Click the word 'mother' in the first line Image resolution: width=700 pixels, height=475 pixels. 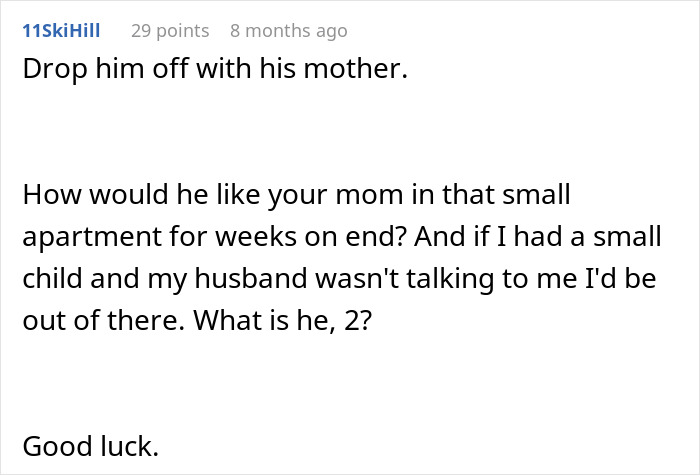point(364,74)
